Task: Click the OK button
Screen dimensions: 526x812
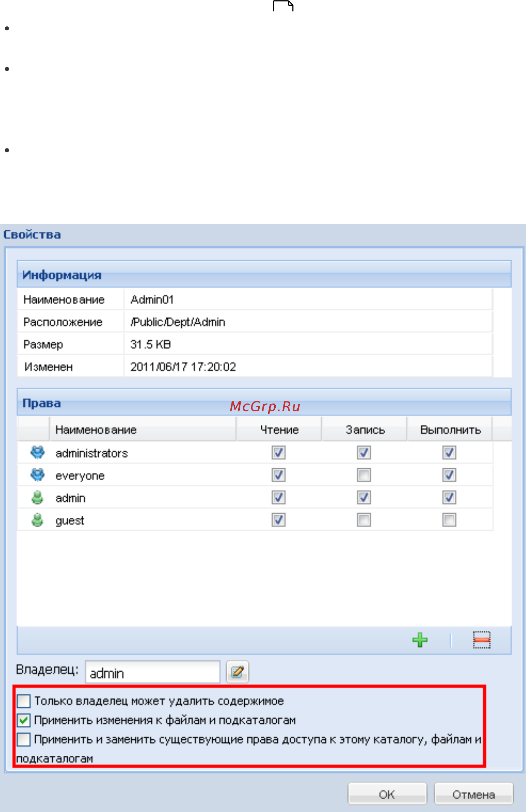Action: tap(387, 794)
